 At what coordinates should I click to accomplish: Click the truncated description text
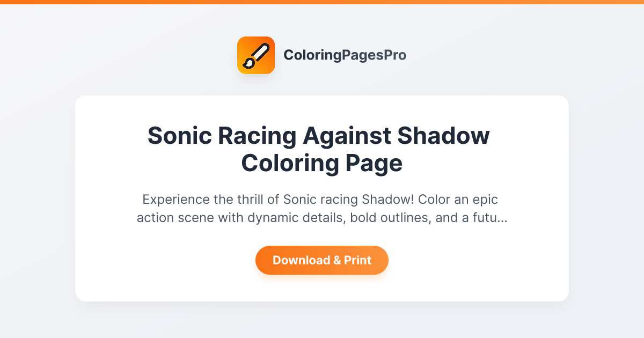[x=322, y=208]
